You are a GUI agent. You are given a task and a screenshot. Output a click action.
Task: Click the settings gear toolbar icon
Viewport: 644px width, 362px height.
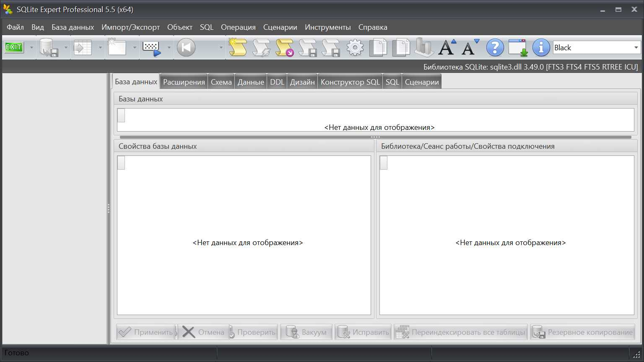click(355, 47)
